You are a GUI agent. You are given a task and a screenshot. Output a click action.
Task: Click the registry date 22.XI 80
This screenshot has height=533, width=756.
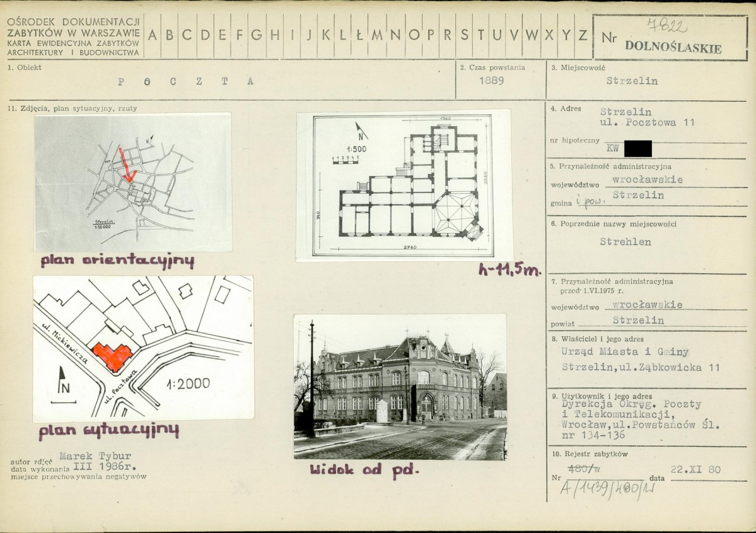point(695,469)
